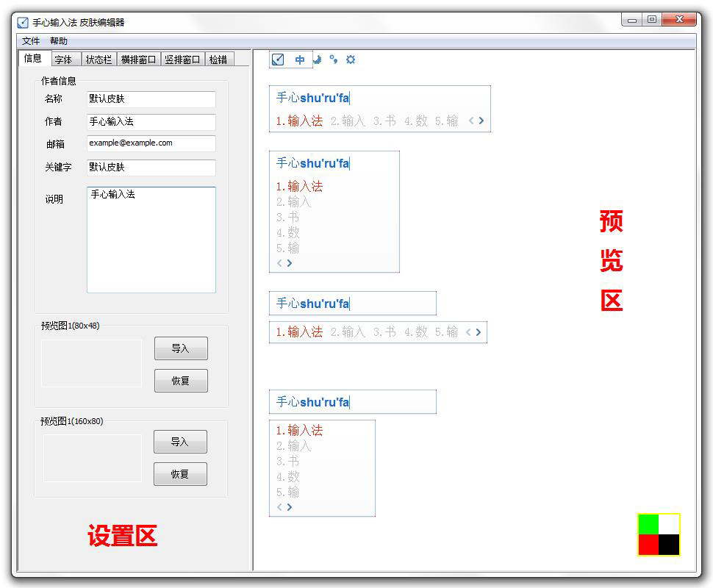The width and height of the screenshot is (713, 588).
Task: Click next-page arrow in combined horizontal candidate preview
Action: tap(481, 121)
